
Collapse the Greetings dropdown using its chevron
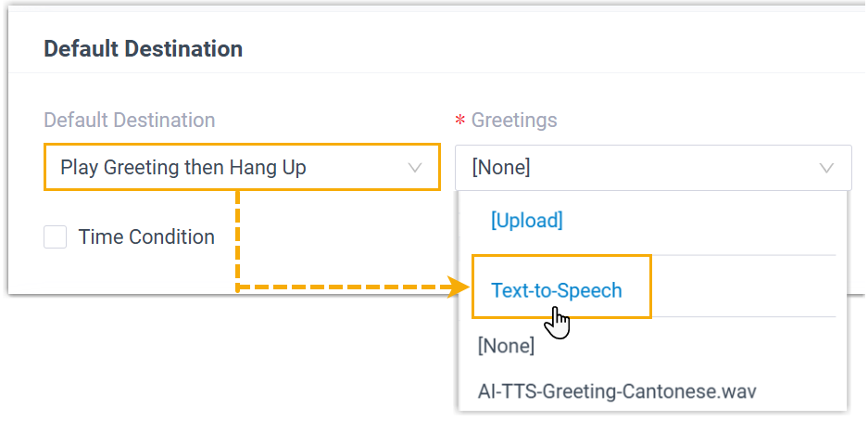click(826, 168)
